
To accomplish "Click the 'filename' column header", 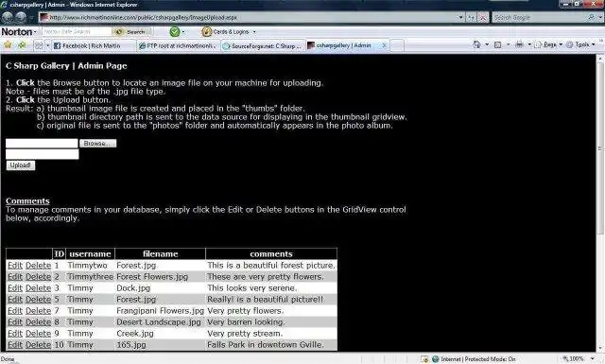I will [x=161, y=254].
